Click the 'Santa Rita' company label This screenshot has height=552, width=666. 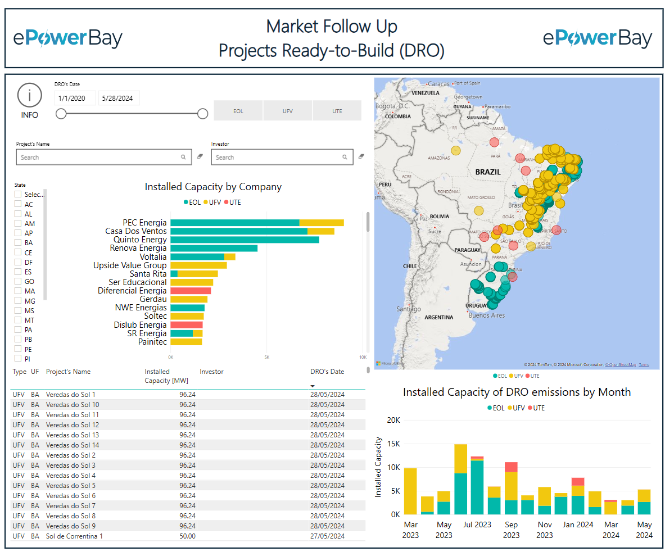(x=148, y=273)
